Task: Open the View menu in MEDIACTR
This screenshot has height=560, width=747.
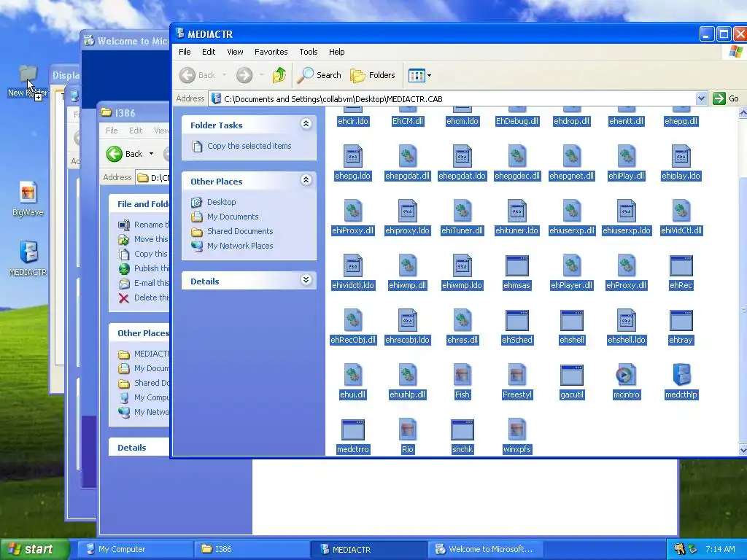Action: click(235, 52)
